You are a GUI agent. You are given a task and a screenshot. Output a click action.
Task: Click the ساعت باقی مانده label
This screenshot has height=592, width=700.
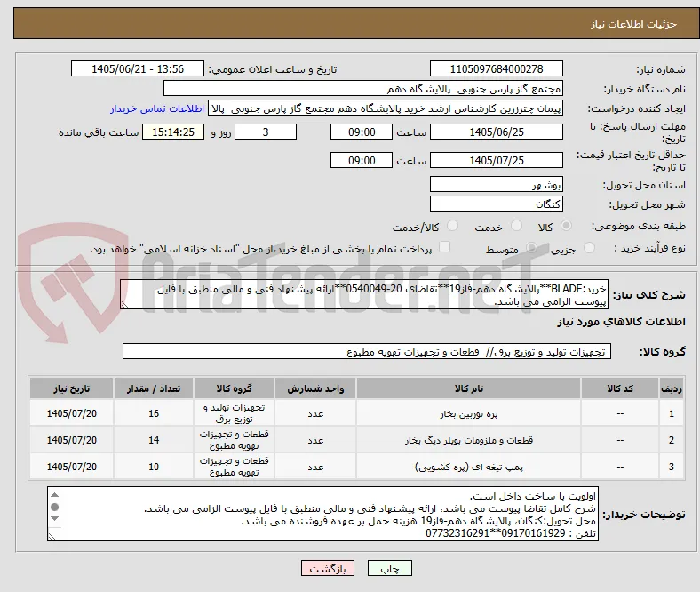99,132
